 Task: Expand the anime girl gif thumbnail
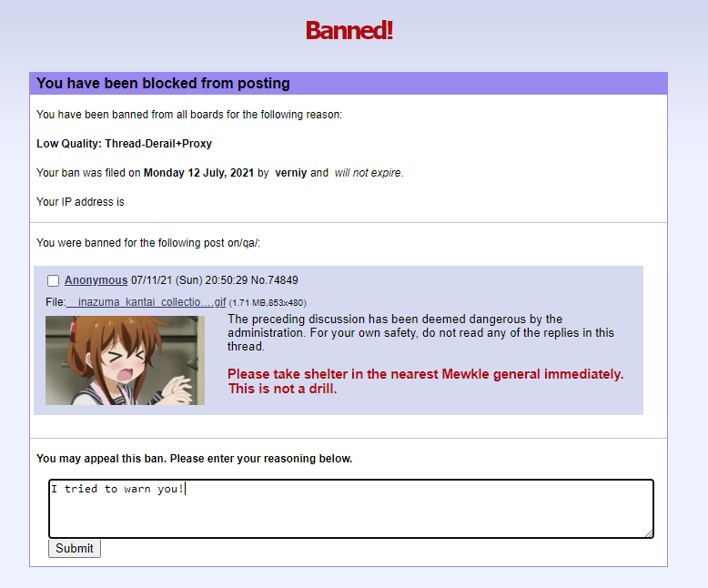[125, 360]
